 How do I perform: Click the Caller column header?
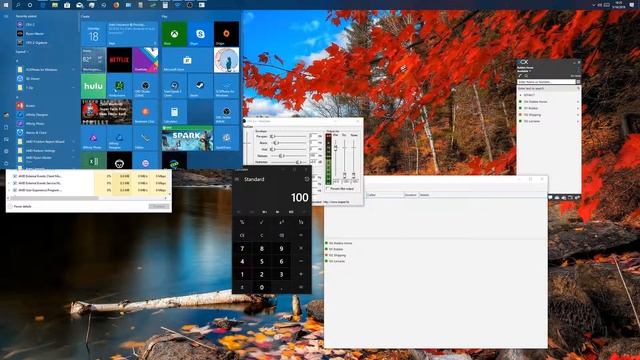tap(384, 195)
